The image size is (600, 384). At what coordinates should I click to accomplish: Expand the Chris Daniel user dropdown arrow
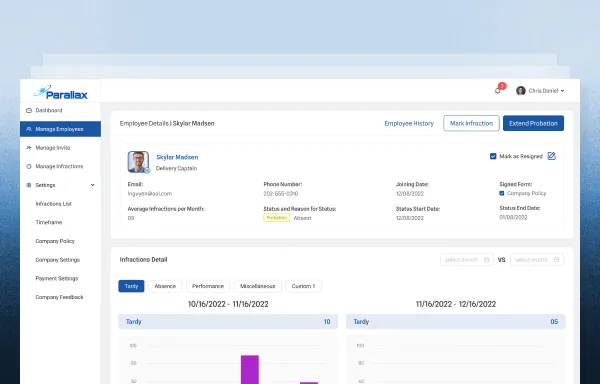pos(562,91)
